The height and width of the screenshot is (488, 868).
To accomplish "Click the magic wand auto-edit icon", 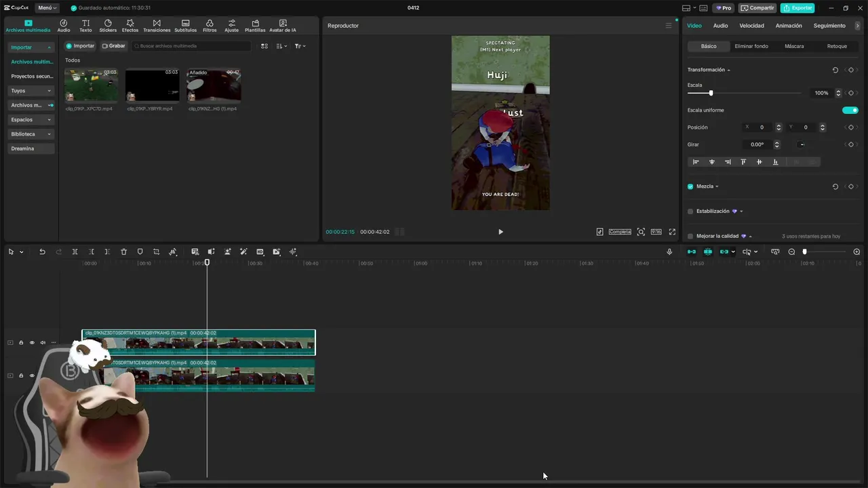I will (x=243, y=251).
